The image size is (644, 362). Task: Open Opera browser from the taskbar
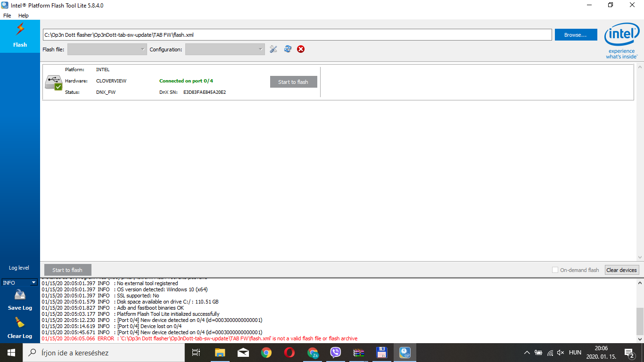tap(289, 353)
